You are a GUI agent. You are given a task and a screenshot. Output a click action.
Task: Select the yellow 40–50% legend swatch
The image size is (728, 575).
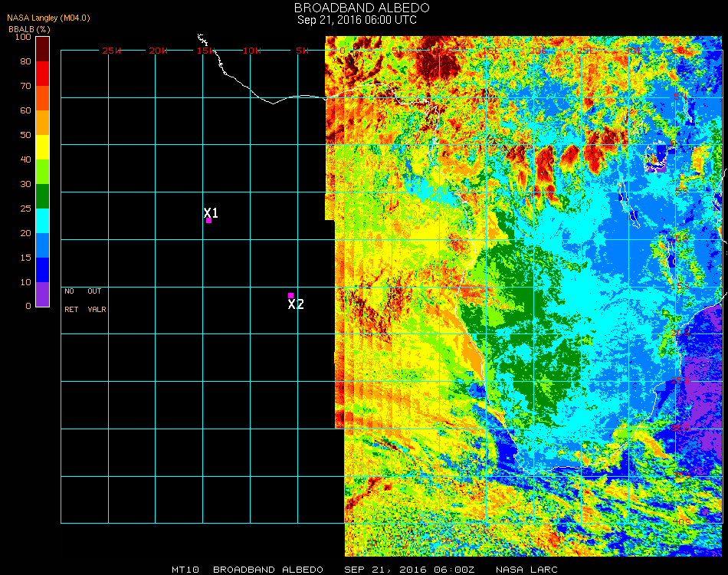pyautogui.click(x=43, y=146)
